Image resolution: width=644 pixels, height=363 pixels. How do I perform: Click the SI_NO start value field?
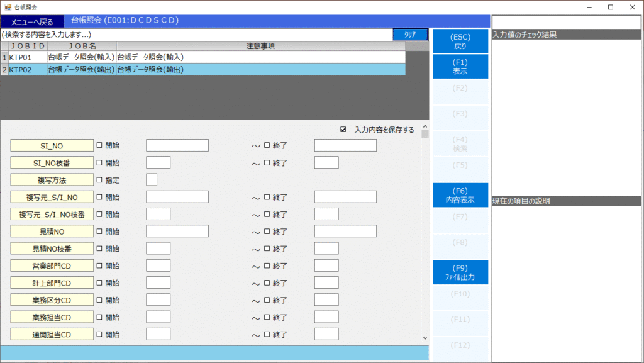coord(177,145)
